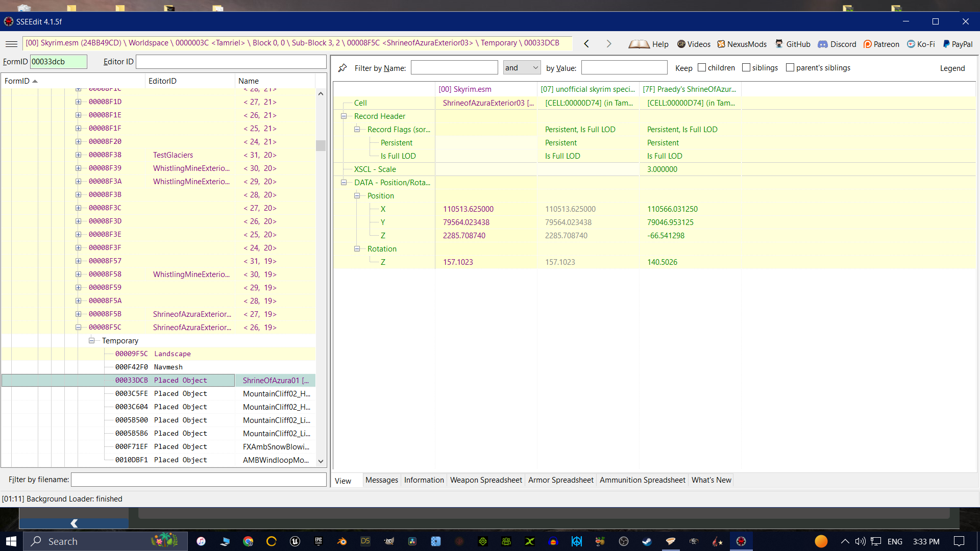Open NexusMods link icon

721,44
